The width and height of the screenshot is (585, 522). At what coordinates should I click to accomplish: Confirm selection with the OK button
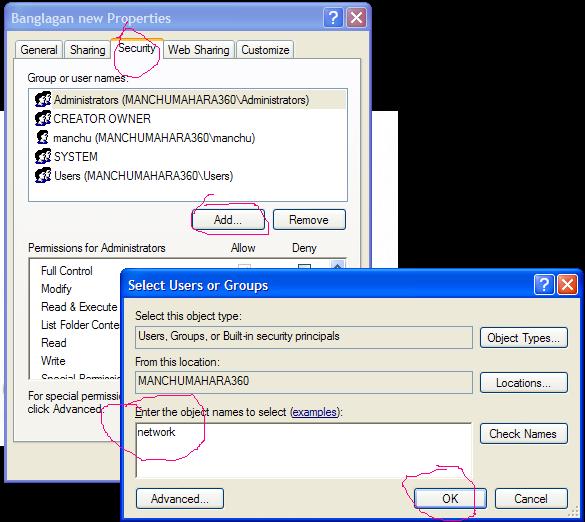click(x=450, y=499)
